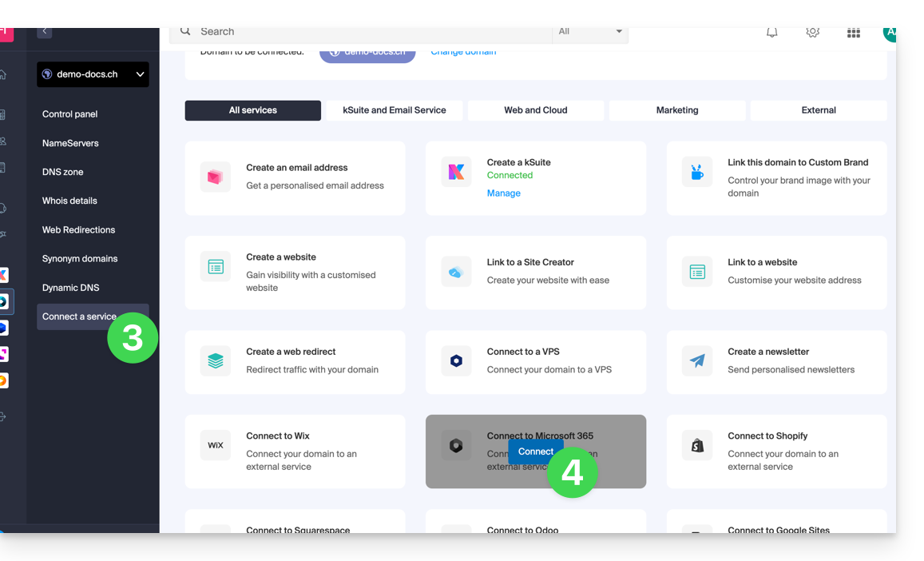Open the home icon in left rail

click(3, 74)
